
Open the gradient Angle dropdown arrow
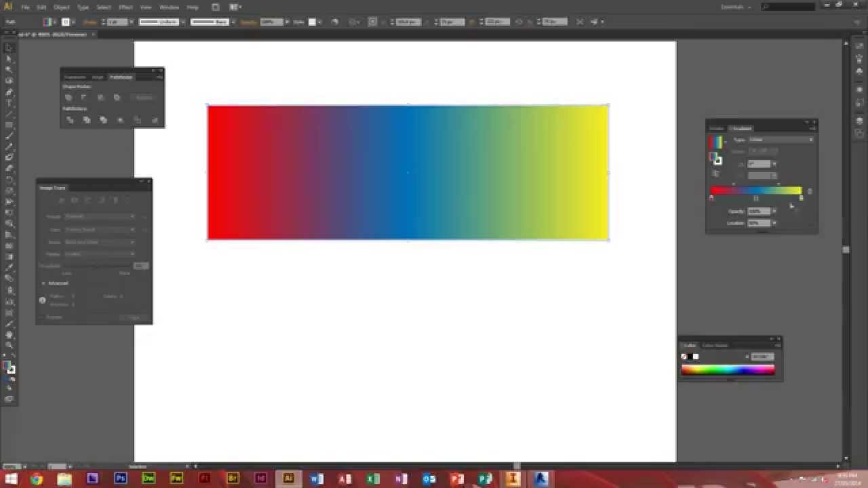[774, 164]
